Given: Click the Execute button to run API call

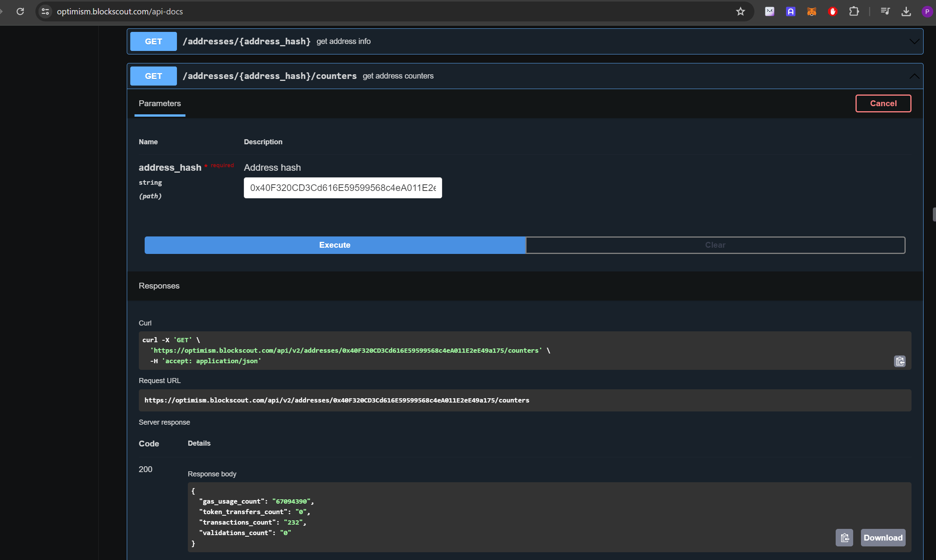Looking at the screenshot, I should pyautogui.click(x=335, y=245).
